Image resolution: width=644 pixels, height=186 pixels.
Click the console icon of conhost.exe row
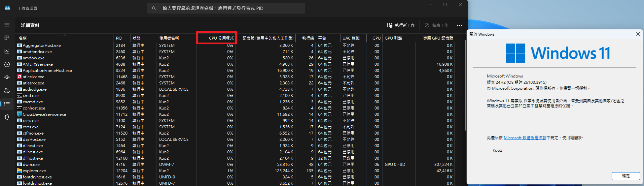tap(19, 108)
